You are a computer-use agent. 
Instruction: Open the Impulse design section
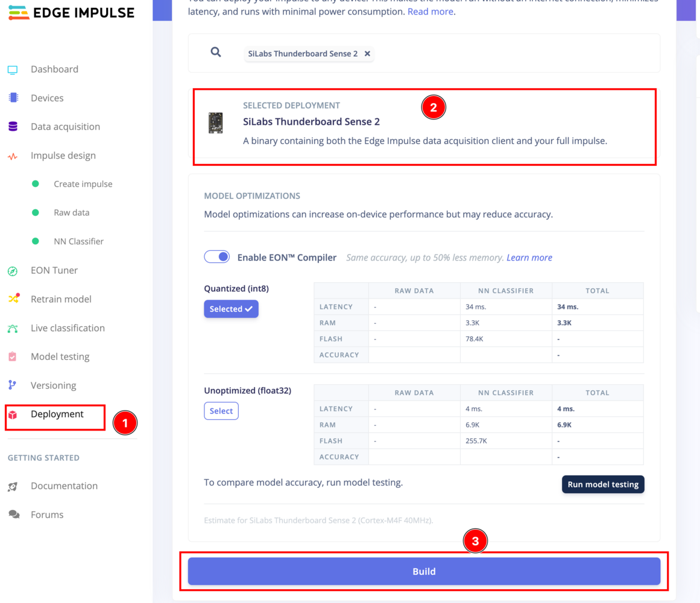tap(63, 156)
